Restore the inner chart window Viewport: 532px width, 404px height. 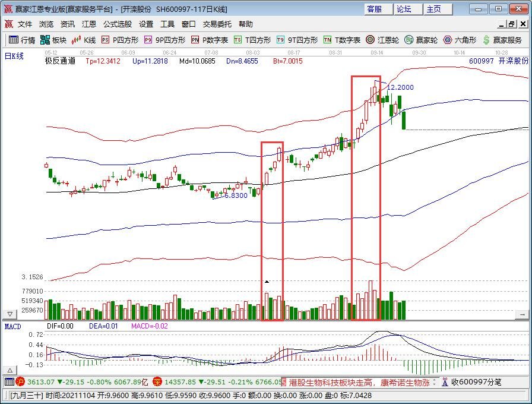click(512, 24)
